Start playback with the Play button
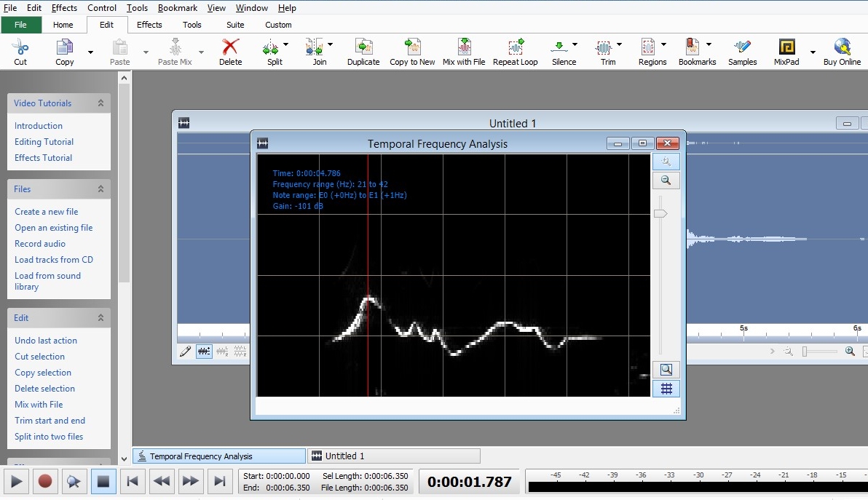Viewport: 868px width, 500px height. pos(17,482)
